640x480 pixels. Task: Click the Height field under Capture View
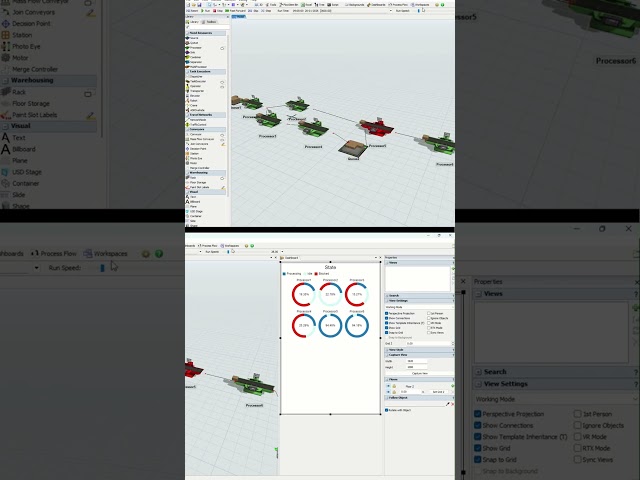(x=416, y=367)
